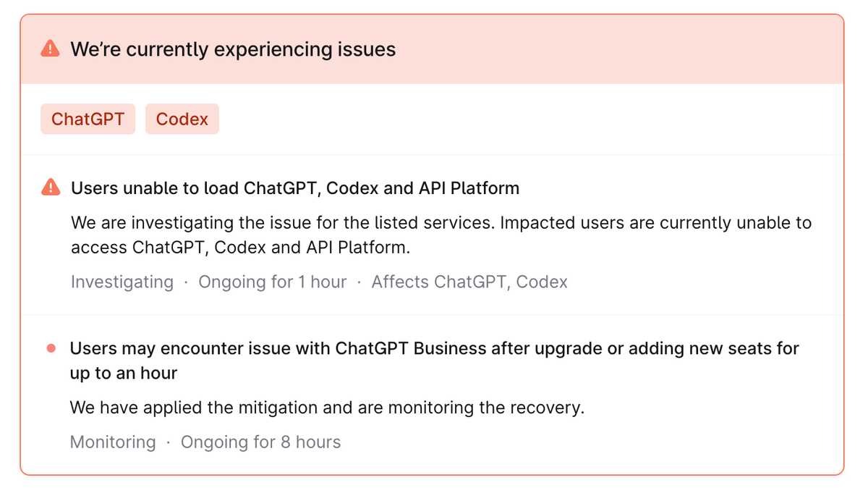This screenshot has height=488, width=868.
Task: Click the warning icon beside "Users unable to load"
Action: (51, 188)
